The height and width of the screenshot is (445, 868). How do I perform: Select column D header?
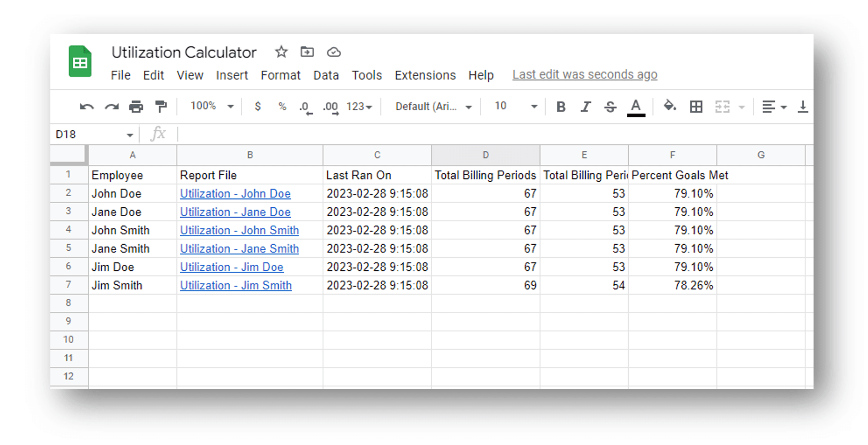tap(486, 155)
